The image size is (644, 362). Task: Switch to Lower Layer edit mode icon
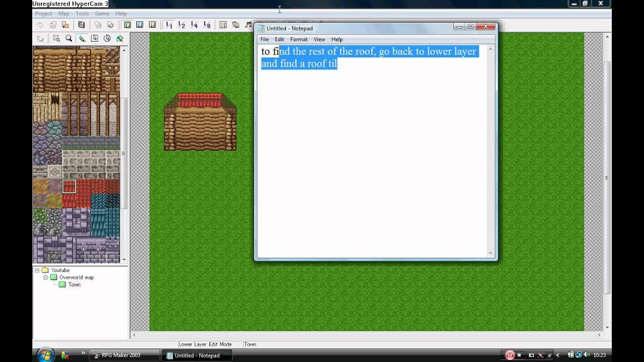click(x=127, y=25)
